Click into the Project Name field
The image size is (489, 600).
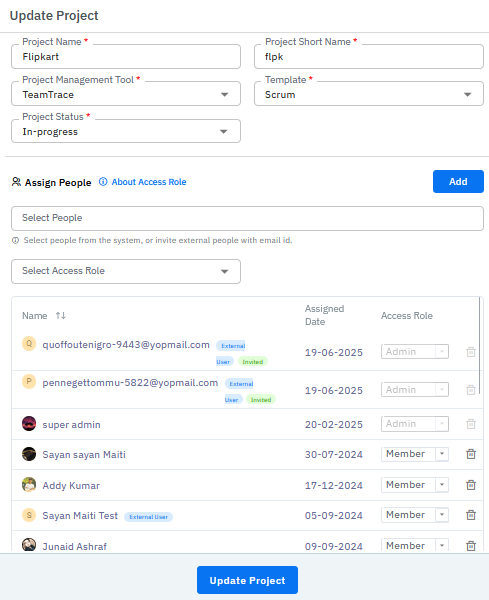126,57
